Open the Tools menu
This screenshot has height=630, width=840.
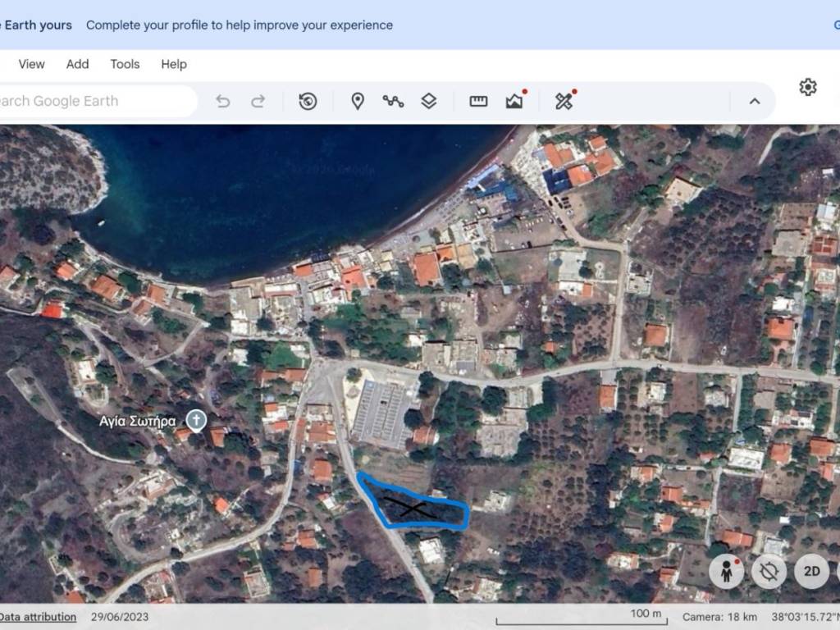point(125,64)
